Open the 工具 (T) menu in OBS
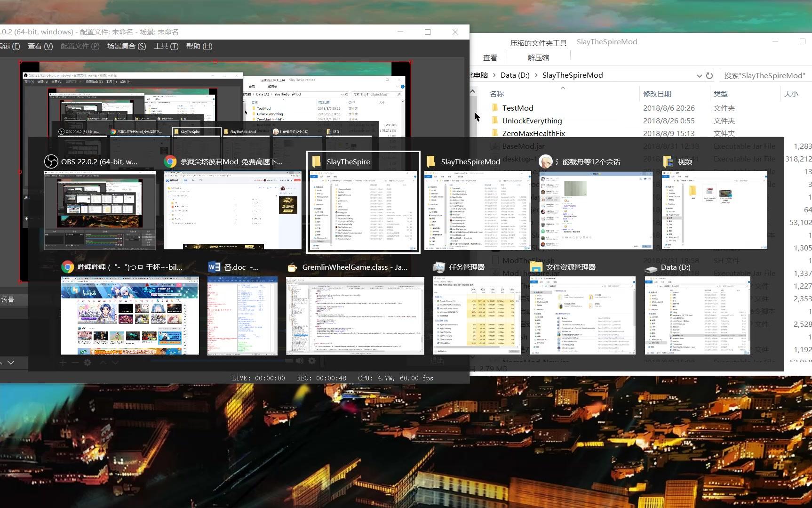Viewport: 812px width, 508px height. click(166, 46)
